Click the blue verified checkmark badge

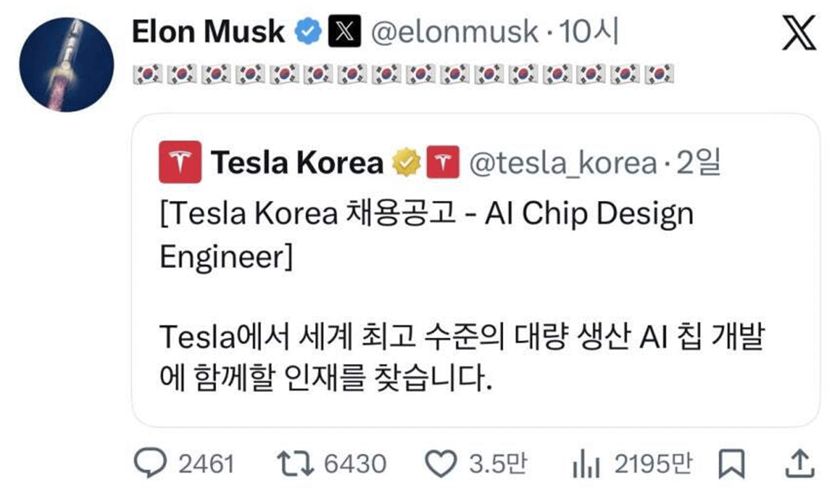click(x=308, y=32)
